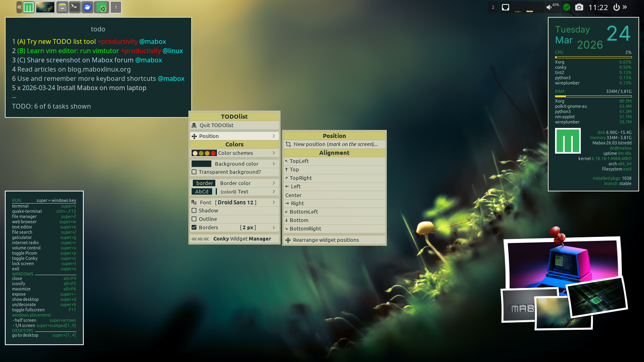
Task: Launch the web browser from the panel
Action: [87, 7]
